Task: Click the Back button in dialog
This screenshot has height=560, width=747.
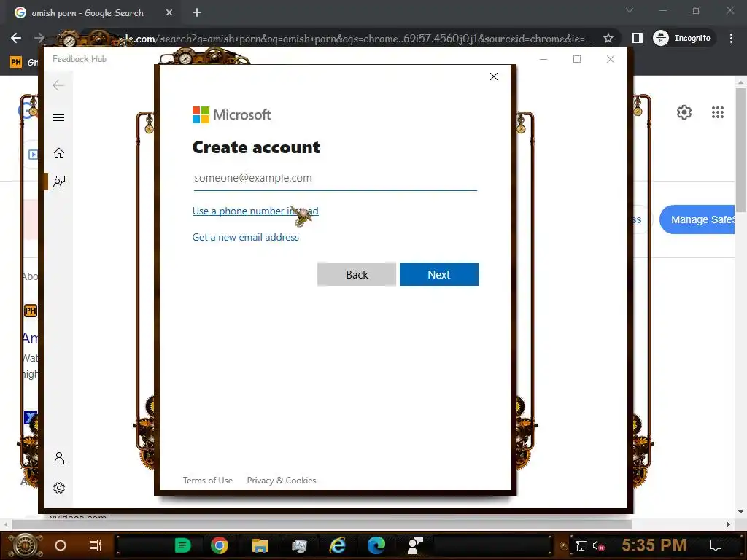Action: coord(357,274)
